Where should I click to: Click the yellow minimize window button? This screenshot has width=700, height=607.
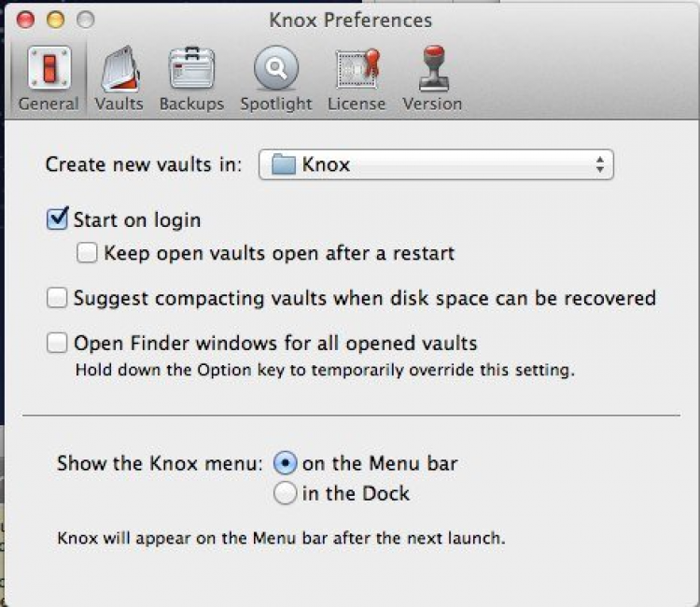56,19
